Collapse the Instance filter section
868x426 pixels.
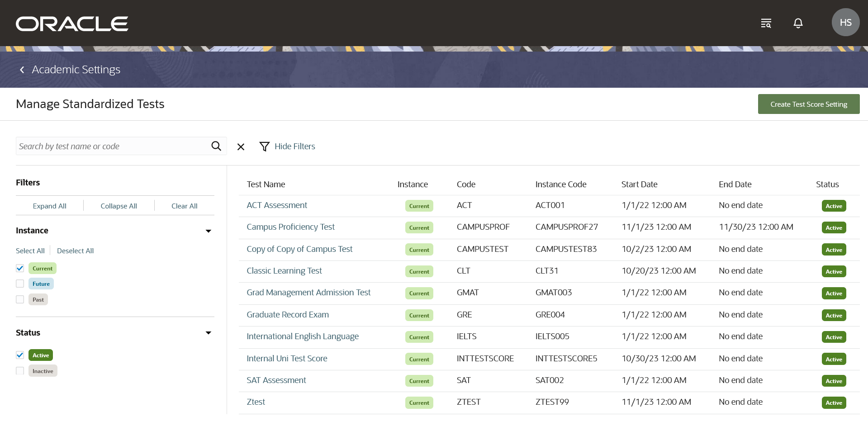[209, 231]
